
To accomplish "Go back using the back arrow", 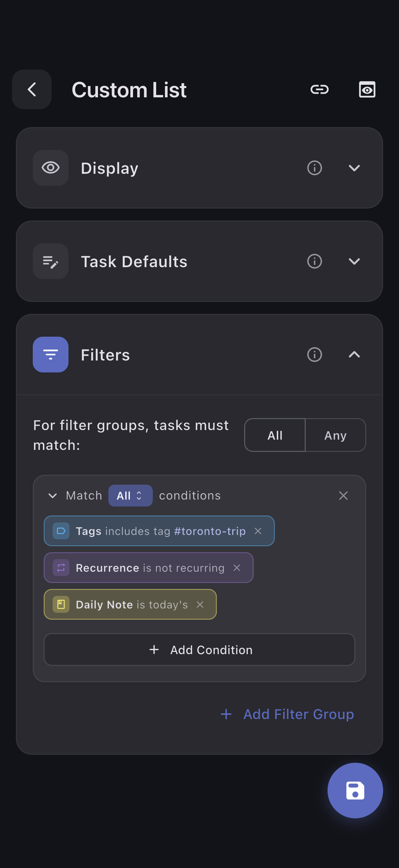I will point(32,90).
